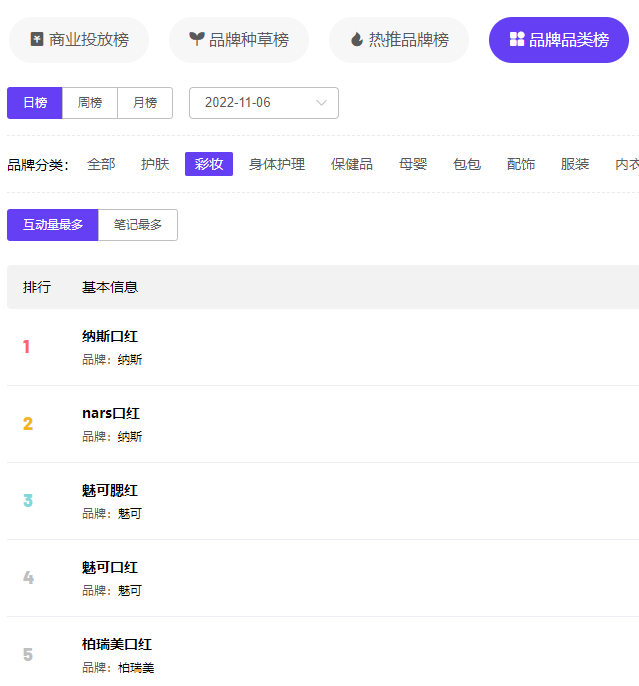Viewport: 639px width, 686px height.
Task: Click brand 纳斯 under 纳斯口红
Action: pos(130,360)
